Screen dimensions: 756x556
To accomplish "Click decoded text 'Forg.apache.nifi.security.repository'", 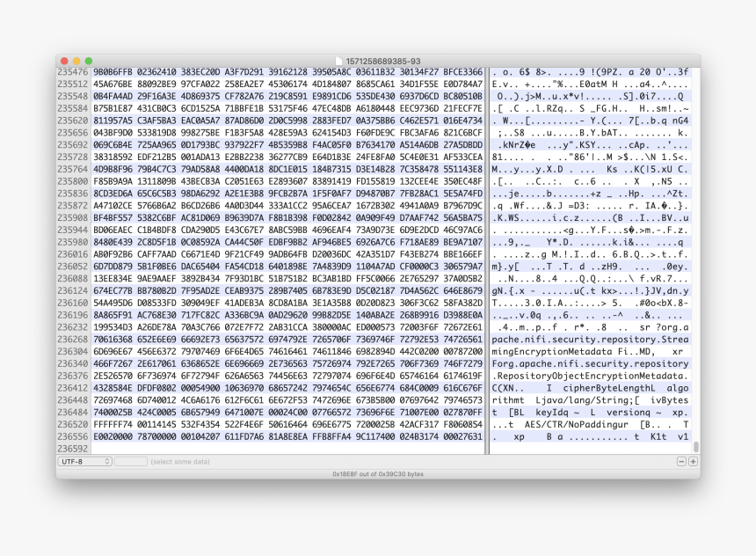I will 590,363.
